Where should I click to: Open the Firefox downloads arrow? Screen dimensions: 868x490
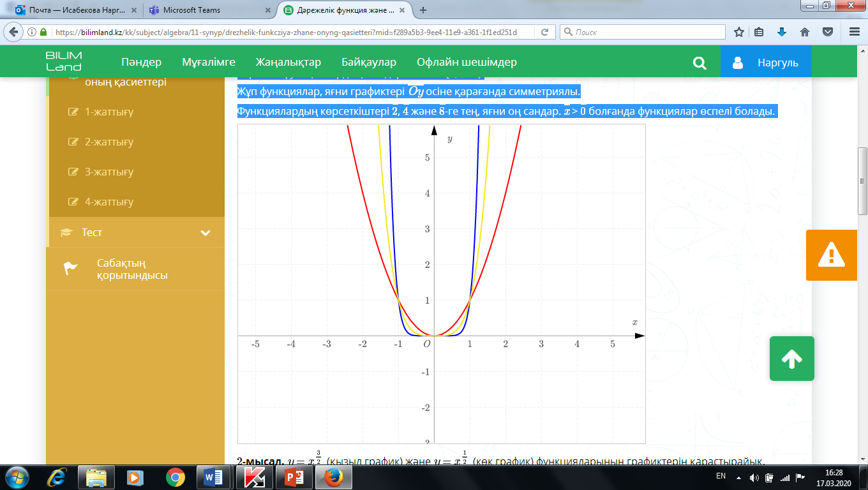[782, 32]
